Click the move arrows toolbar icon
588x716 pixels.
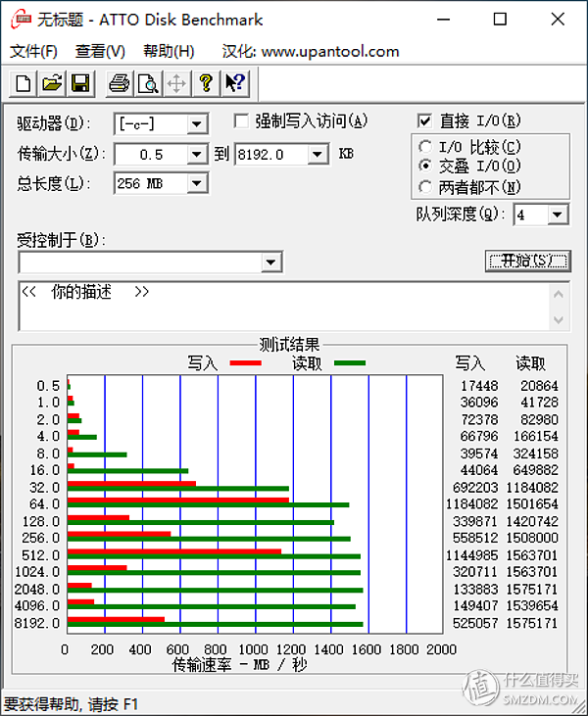(176, 83)
